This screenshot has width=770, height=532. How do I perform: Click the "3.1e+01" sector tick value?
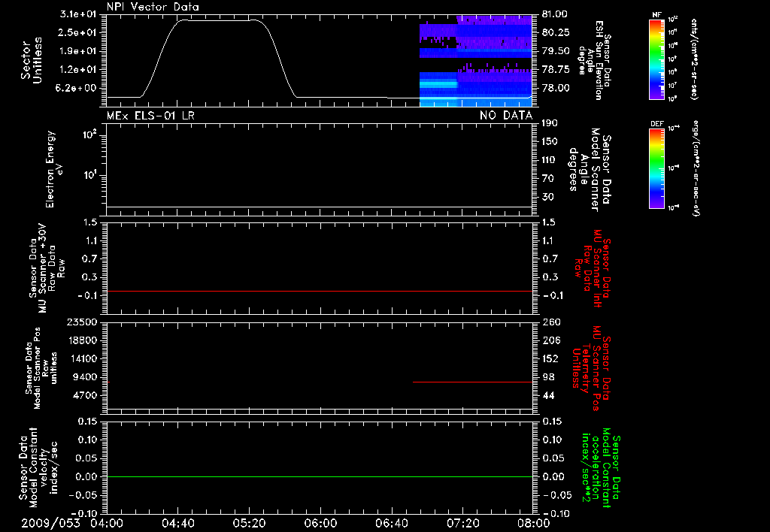coord(78,14)
